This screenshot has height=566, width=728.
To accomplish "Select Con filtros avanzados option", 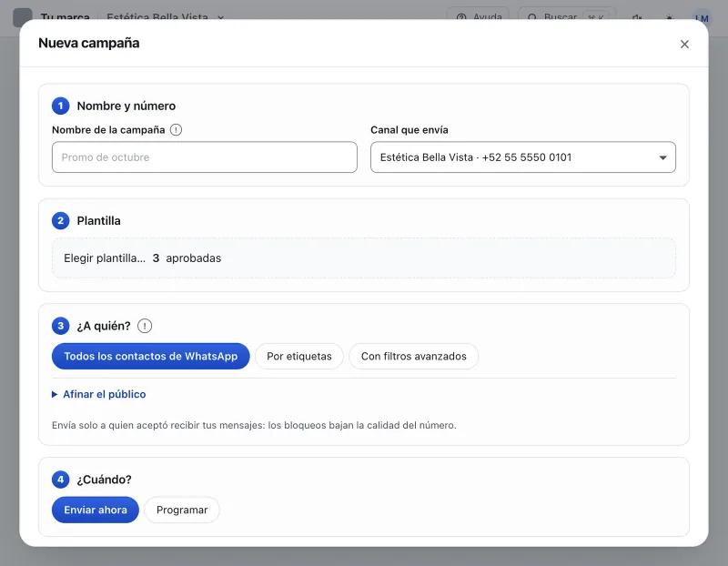I will click(414, 356).
